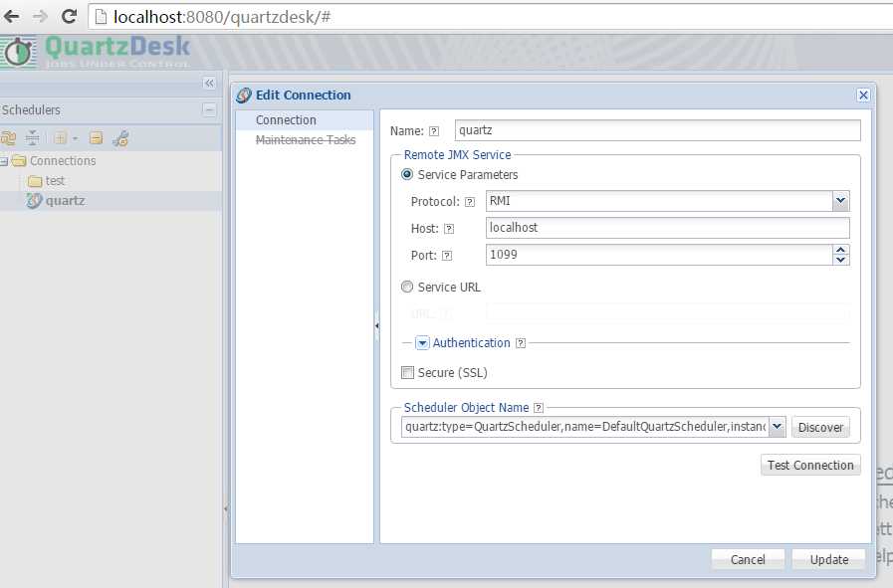The image size is (893, 588).
Task: Click the Discover button
Action: 820,428
